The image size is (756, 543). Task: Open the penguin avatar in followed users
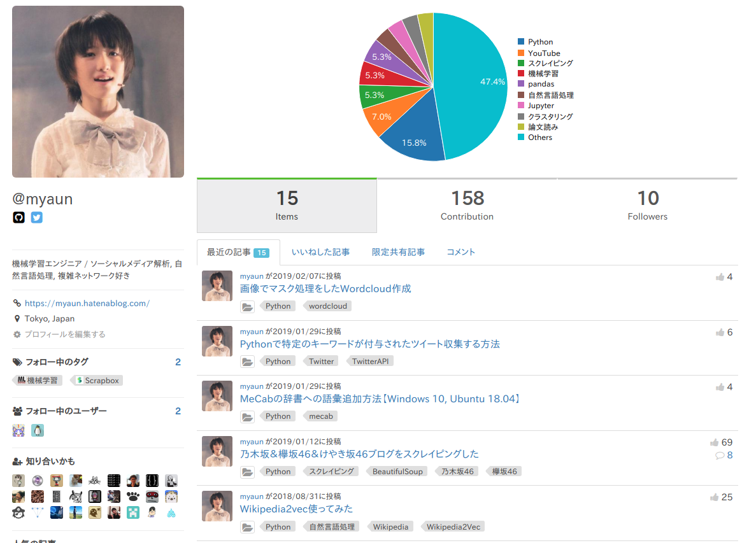tap(38, 430)
